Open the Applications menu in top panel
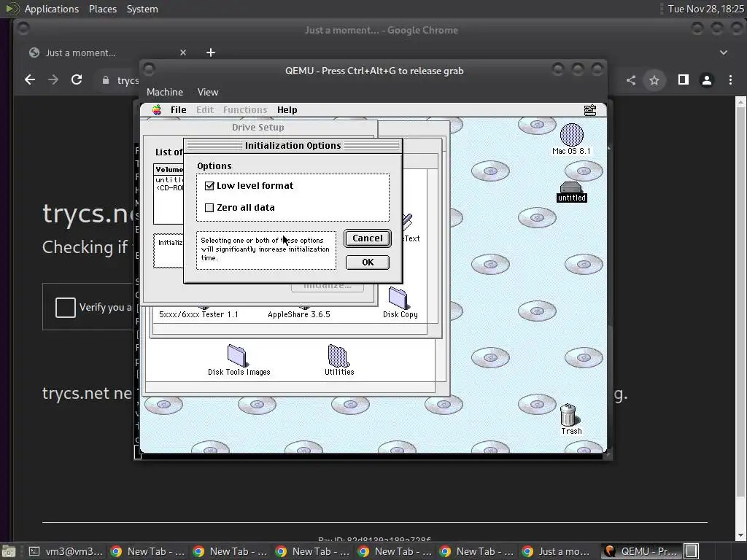 pyautogui.click(x=52, y=9)
